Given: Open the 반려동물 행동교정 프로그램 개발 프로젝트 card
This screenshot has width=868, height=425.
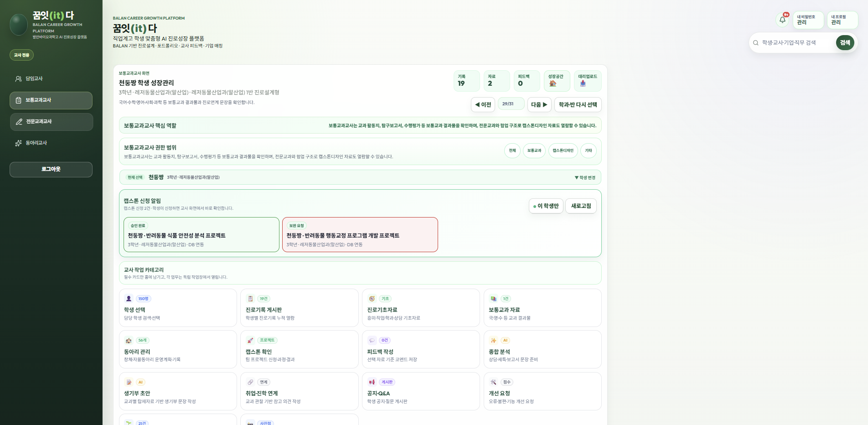Looking at the screenshot, I should coord(360,235).
